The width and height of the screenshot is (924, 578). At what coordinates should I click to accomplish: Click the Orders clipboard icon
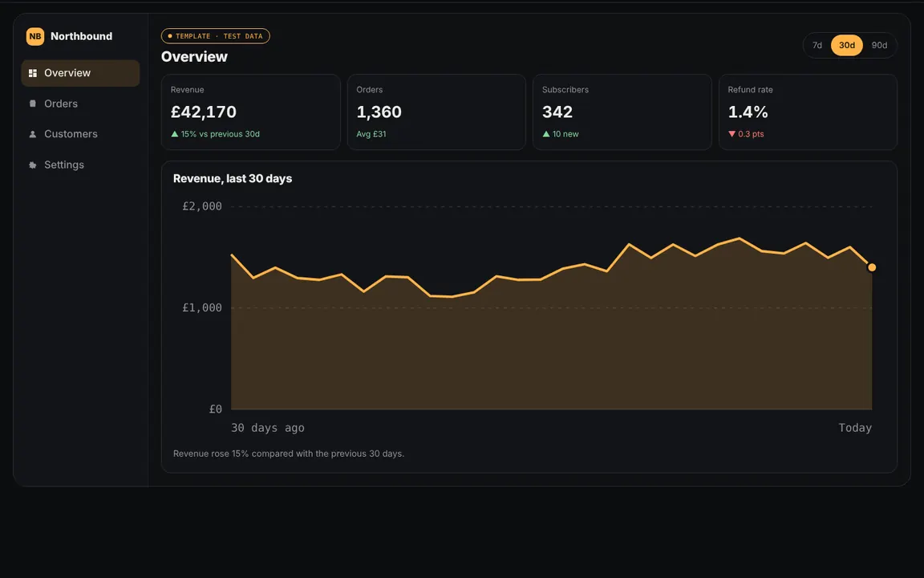coord(33,104)
